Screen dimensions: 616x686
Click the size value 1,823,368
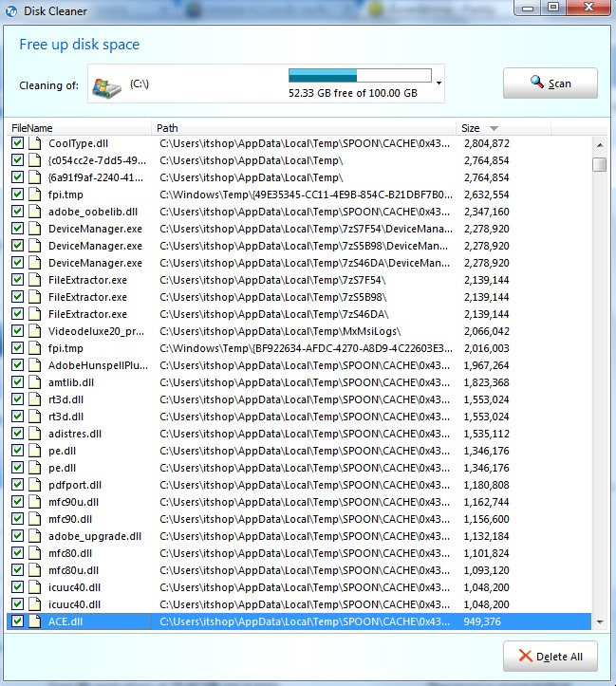coord(487,382)
